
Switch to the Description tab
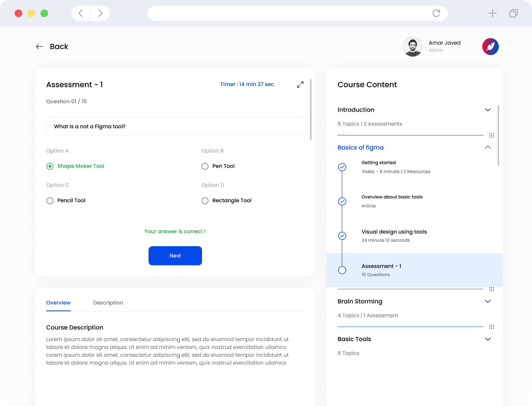(108, 303)
